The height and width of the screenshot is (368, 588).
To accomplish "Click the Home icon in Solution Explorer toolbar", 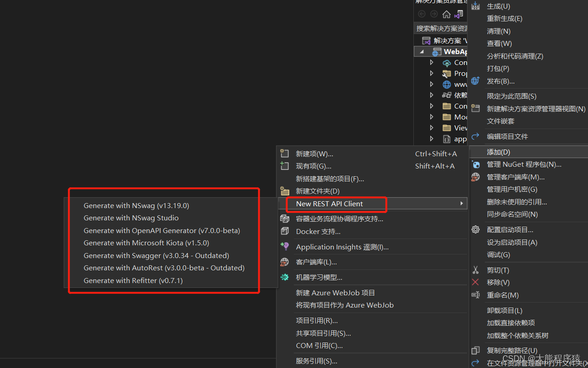I will (446, 14).
